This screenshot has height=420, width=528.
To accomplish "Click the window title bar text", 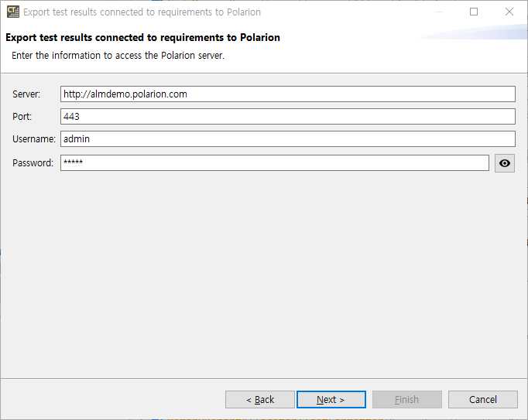I will (142, 12).
